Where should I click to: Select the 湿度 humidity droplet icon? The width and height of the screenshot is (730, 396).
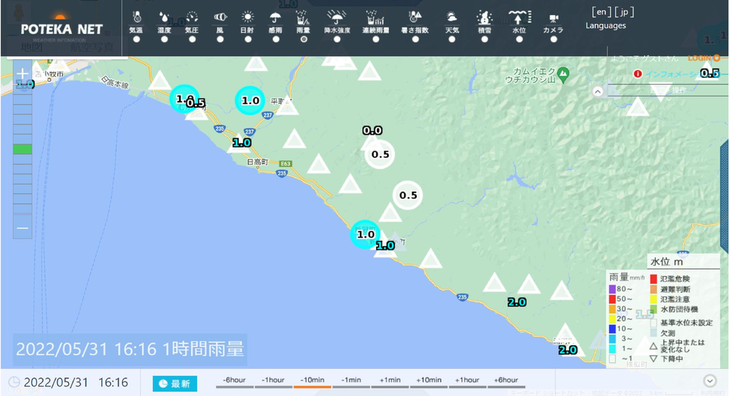[164, 18]
